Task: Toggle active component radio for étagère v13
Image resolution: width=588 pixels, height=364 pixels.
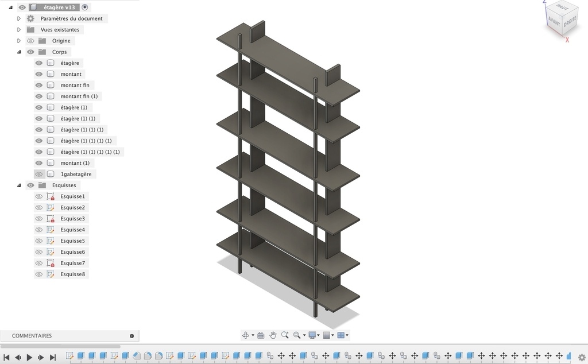Action: coord(85,7)
